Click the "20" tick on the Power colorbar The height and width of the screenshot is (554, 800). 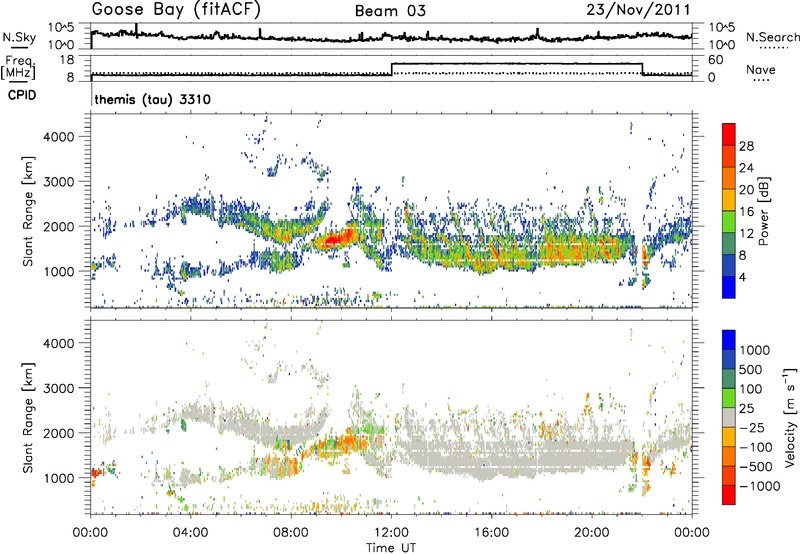coord(746,190)
